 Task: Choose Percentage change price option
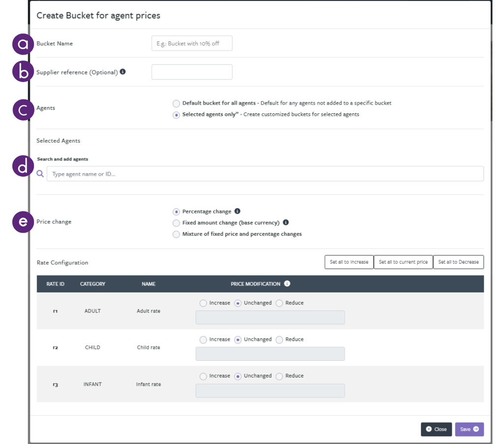(x=176, y=212)
